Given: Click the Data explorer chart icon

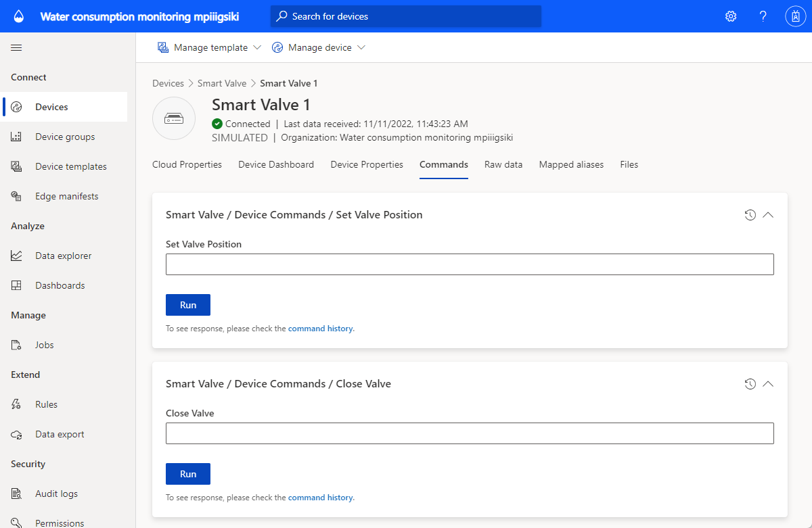Looking at the screenshot, I should pos(17,256).
